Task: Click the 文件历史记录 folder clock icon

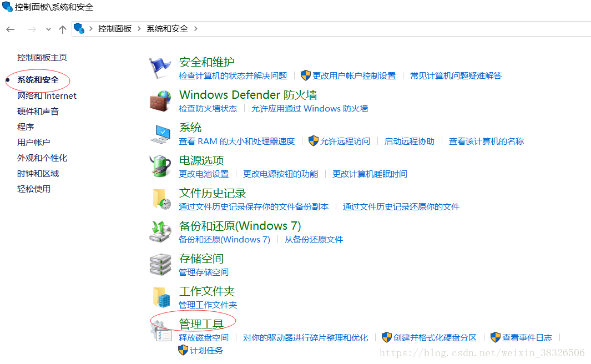Action: 161,199
